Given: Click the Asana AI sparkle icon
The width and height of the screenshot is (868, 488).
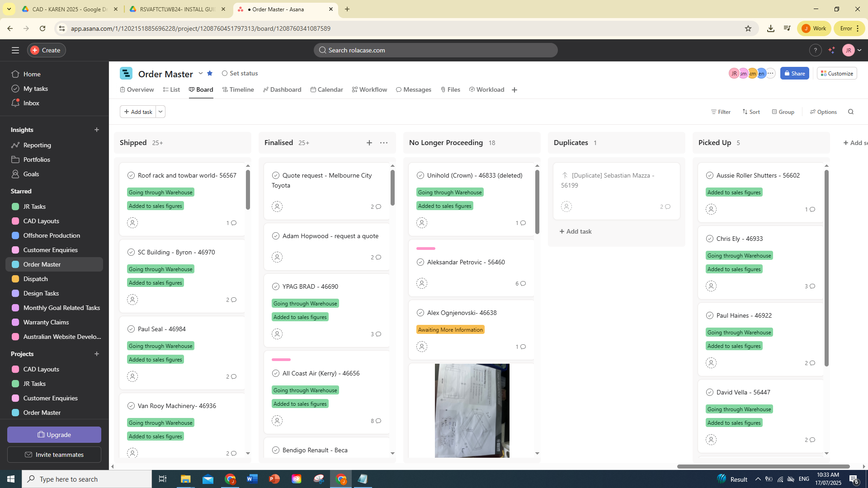Looking at the screenshot, I should tap(831, 50).
